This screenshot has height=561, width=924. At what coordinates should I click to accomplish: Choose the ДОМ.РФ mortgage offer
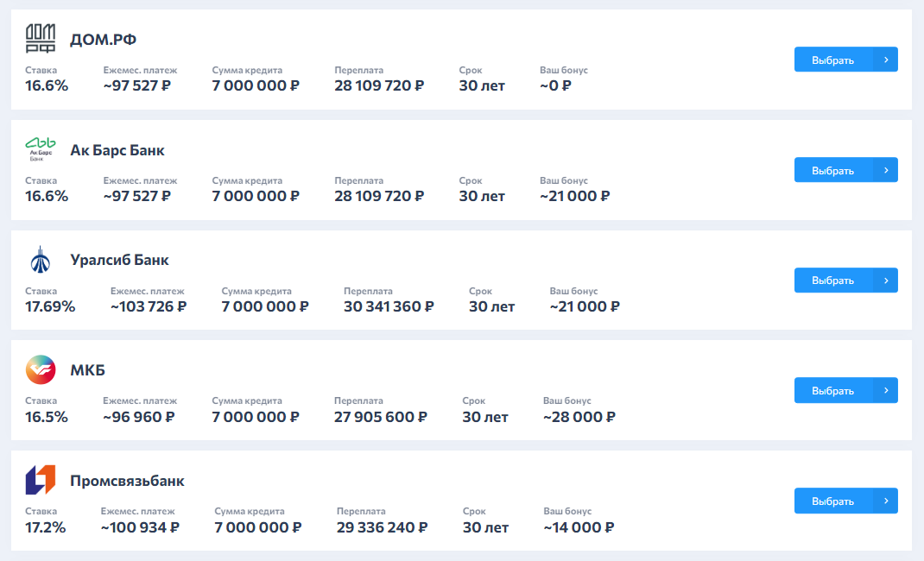point(833,60)
